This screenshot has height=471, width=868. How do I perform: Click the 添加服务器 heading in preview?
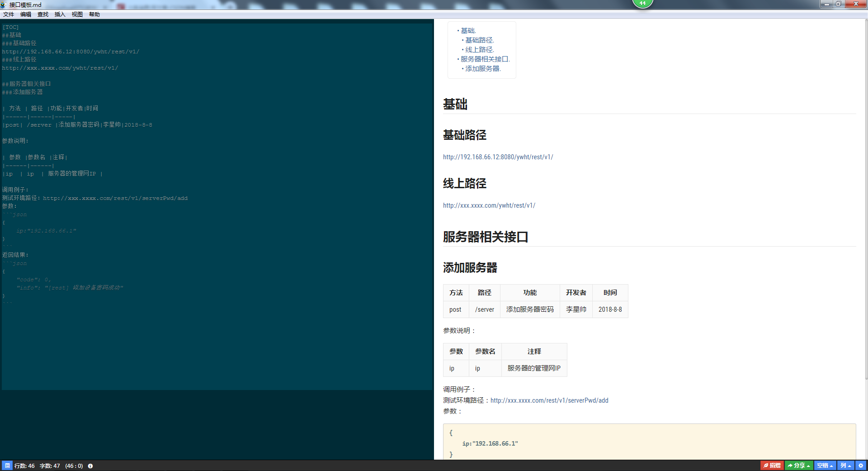[x=470, y=268]
